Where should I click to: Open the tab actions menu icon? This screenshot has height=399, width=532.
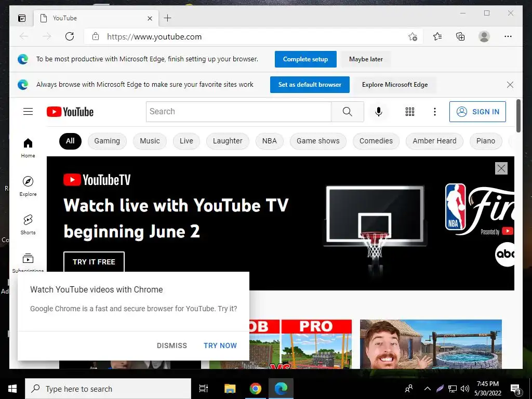click(x=22, y=18)
